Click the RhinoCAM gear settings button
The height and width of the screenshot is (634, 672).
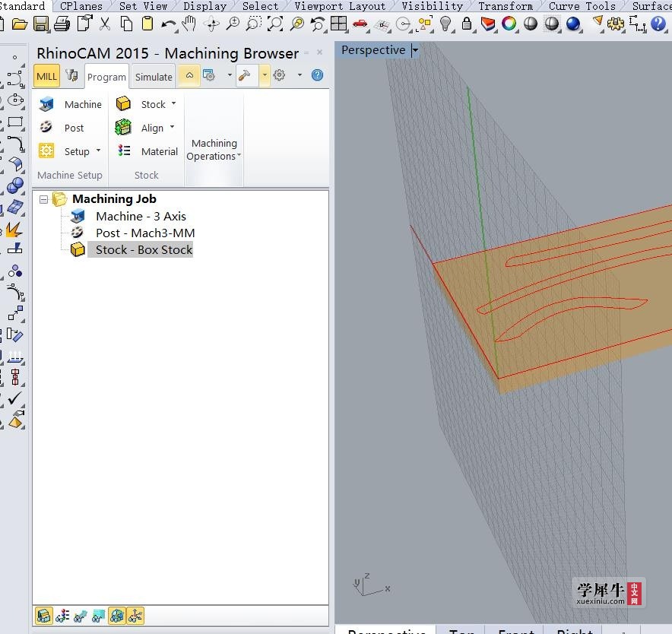[x=279, y=75]
